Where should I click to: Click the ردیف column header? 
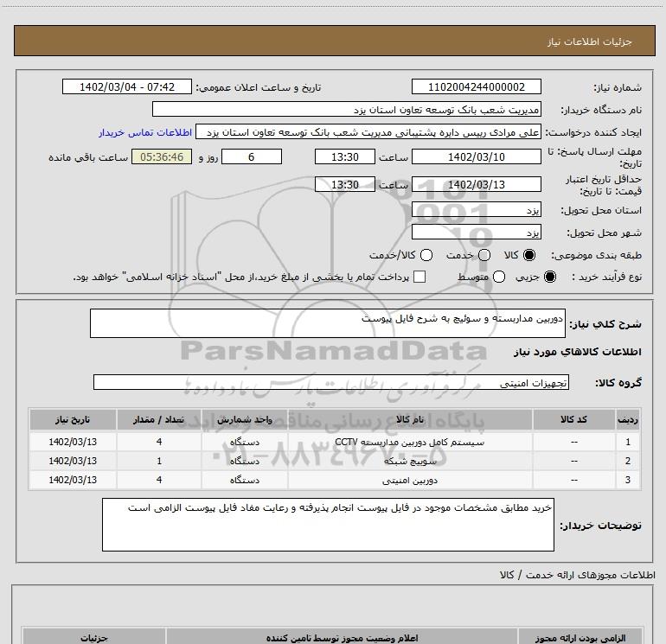628,419
